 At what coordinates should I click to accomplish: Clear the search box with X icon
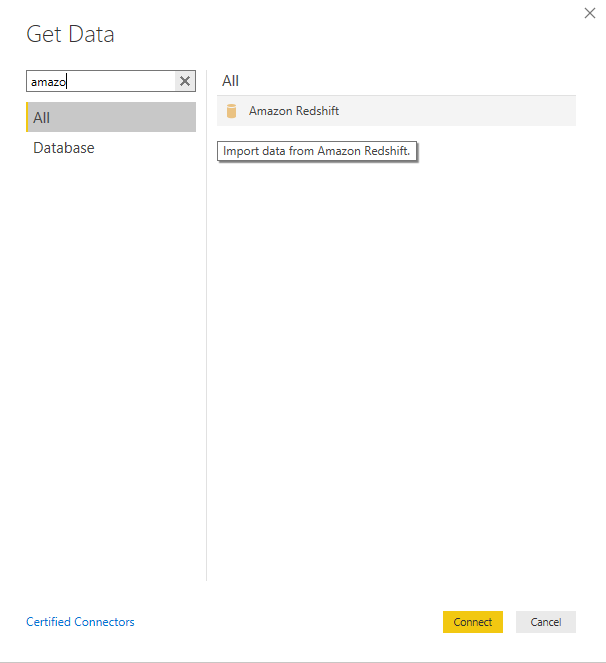(185, 82)
